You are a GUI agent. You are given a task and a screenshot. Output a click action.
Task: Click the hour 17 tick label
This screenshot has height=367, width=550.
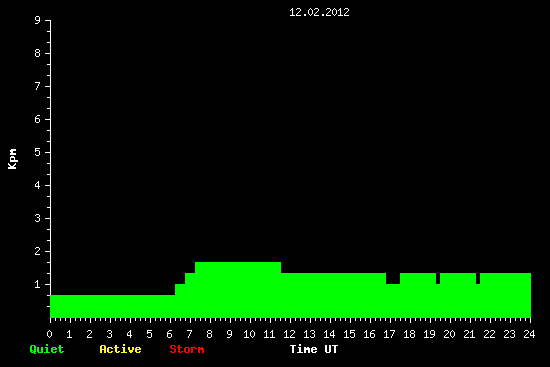[389, 334]
